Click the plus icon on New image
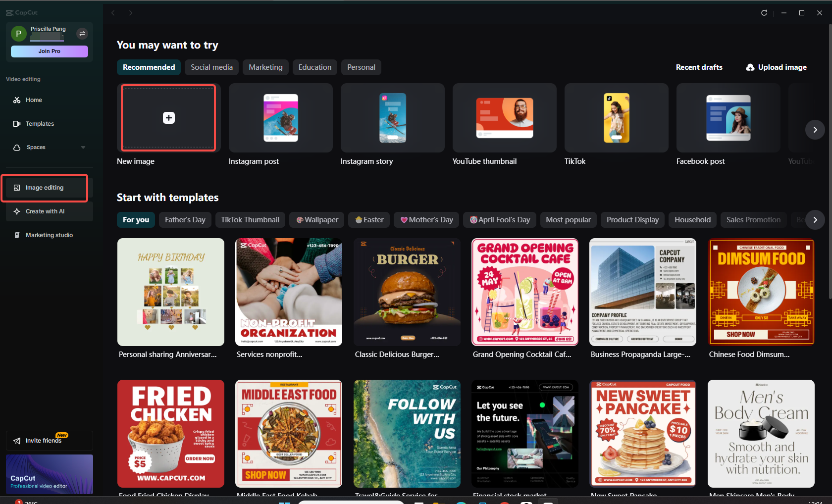Viewport: 832px width, 504px height. click(x=169, y=118)
